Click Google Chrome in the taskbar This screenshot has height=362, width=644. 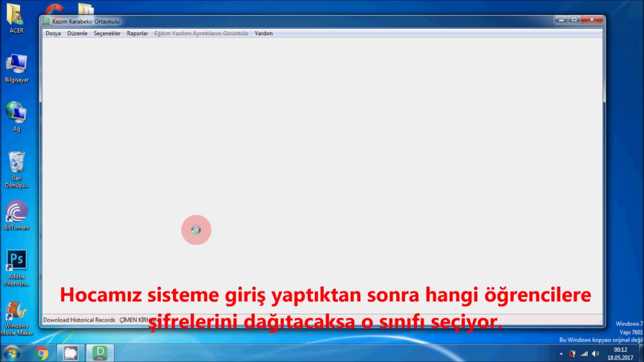(x=42, y=353)
